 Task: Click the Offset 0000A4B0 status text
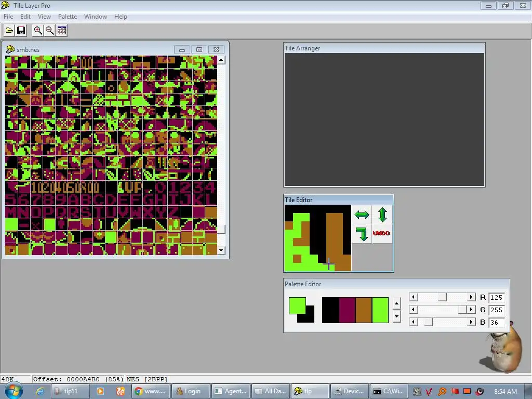78,379
